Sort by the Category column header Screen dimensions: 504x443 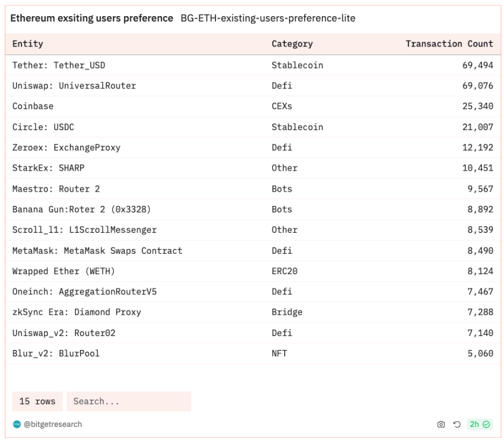[292, 44]
